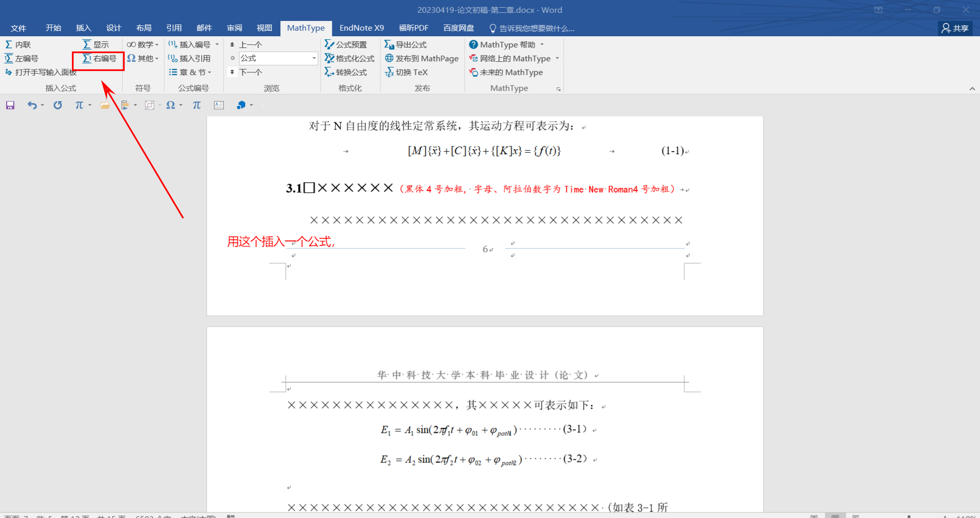Insert a left-numbered equation (左编号)
980x518 pixels.
pyautogui.click(x=21, y=59)
